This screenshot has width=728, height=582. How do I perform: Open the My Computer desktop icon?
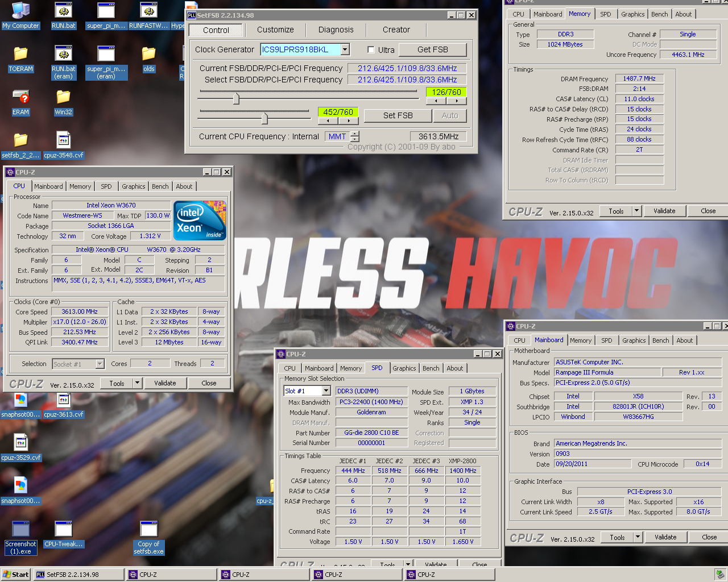[x=20, y=15]
